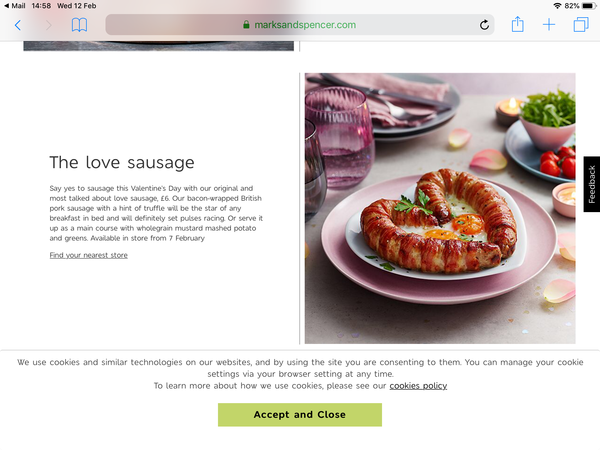Open the cookies policy link
Viewport: 600px width, 450px height.
(418, 386)
